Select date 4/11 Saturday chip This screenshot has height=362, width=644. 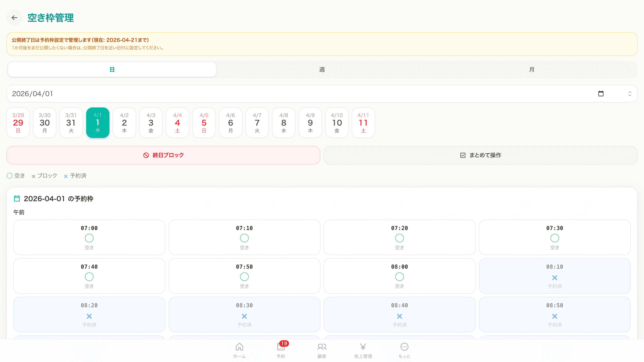(363, 123)
